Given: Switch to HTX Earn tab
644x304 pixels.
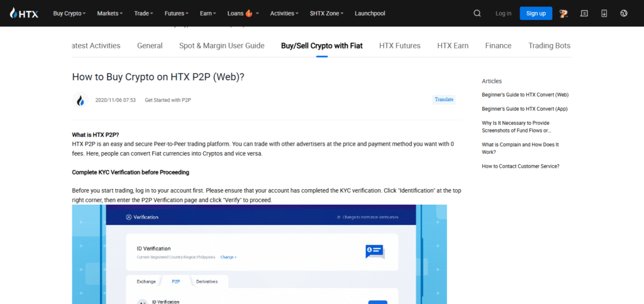Looking at the screenshot, I should pyautogui.click(x=453, y=46).
